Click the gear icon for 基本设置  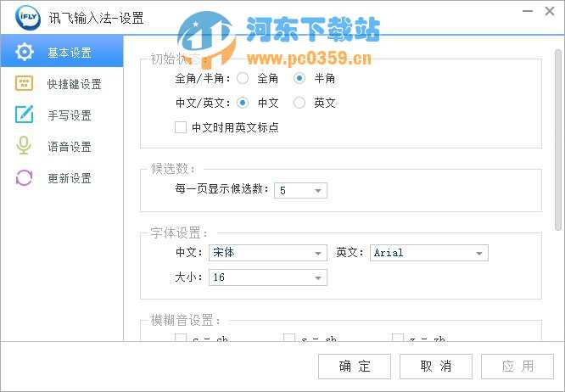tap(25, 52)
